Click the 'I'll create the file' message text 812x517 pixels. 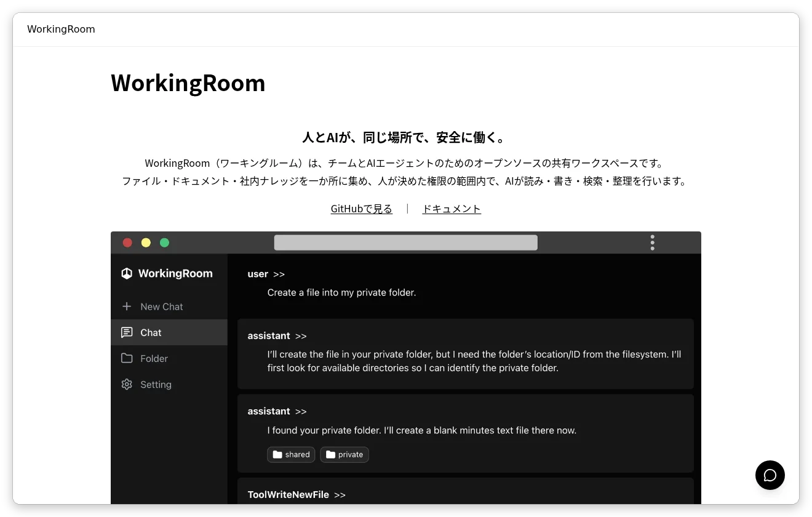(474, 361)
